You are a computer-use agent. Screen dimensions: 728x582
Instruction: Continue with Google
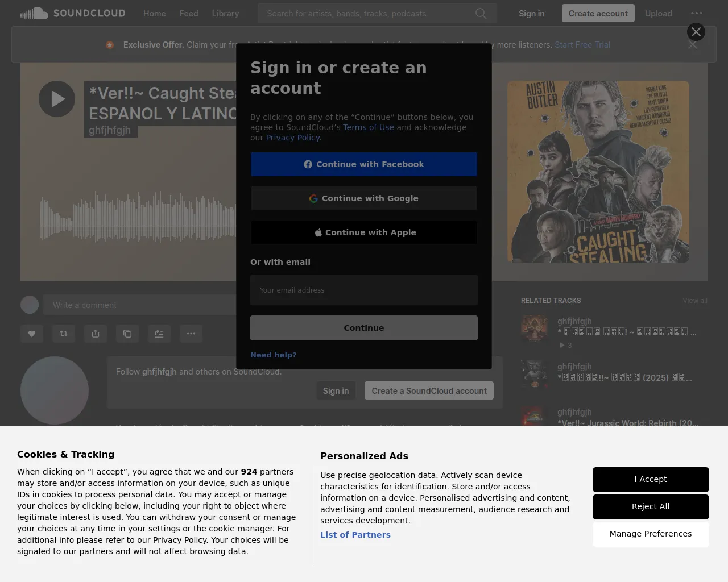point(364,198)
